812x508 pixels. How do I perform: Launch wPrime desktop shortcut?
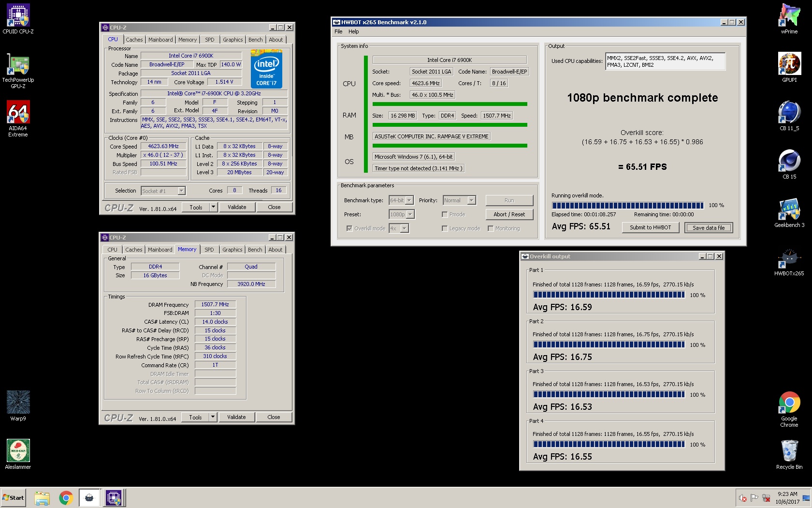pyautogui.click(x=789, y=19)
